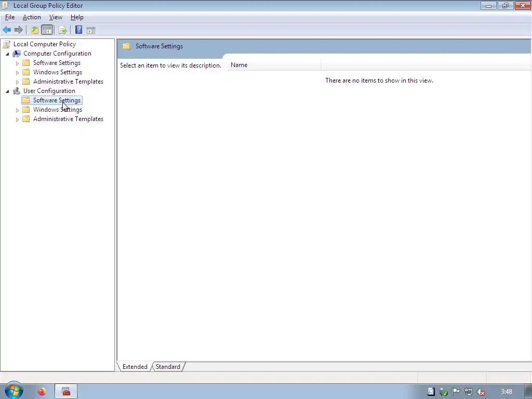Expand Administrative Templates under User Configuration
The image size is (532, 399).
[x=17, y=119]
